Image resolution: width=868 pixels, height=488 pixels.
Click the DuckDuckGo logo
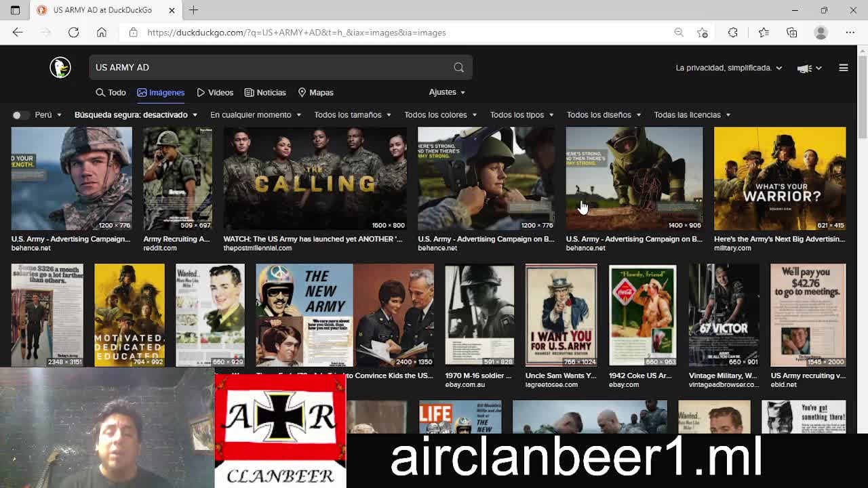(60, 67)
